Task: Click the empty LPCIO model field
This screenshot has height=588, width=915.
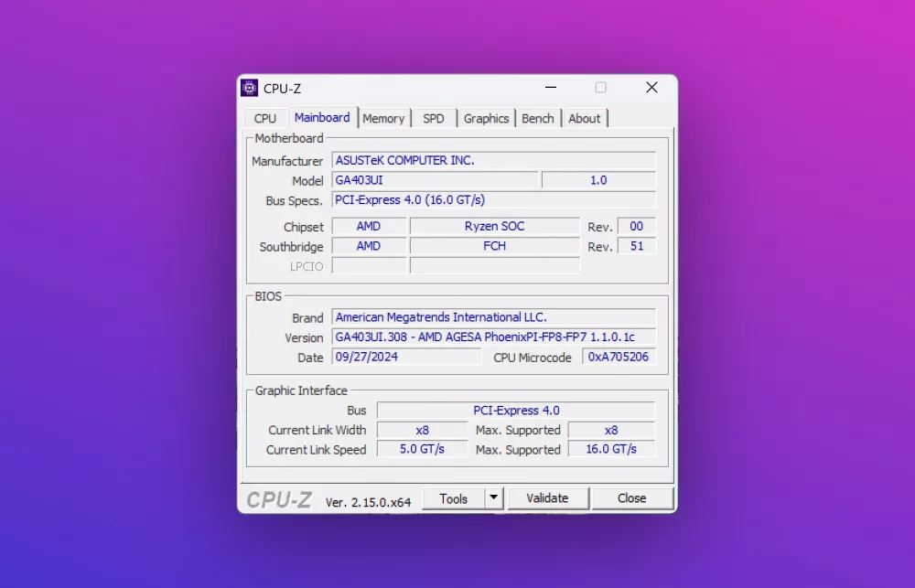Action: point(495,266)
